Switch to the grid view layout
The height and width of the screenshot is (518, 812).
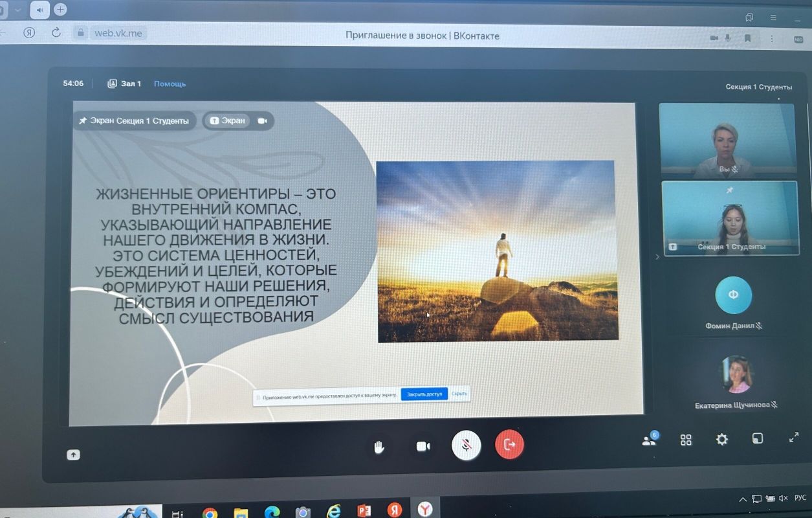tap(686, 440)
